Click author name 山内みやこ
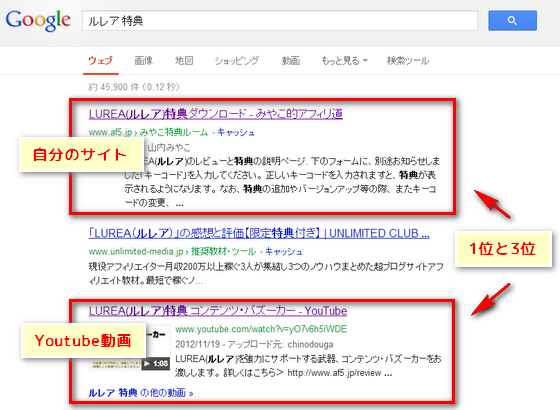The width and height of the screenshot is (560, 410). 169,147
